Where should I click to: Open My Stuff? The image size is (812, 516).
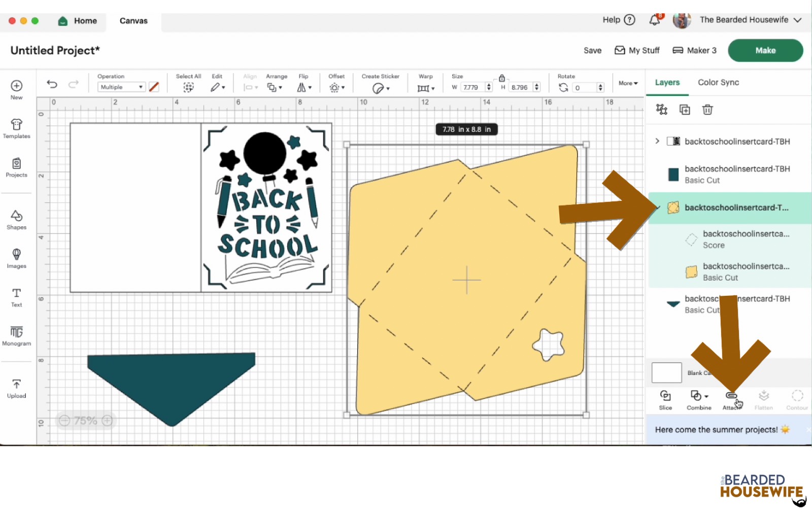637,50
